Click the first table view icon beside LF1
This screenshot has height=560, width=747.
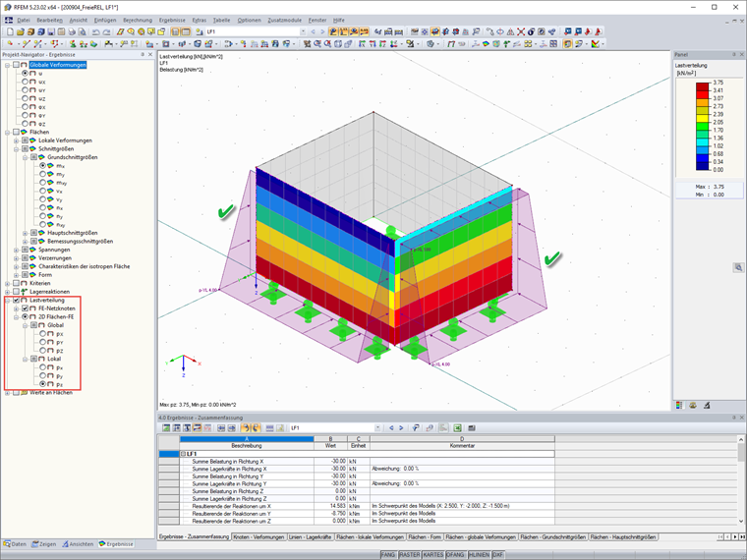175,31
